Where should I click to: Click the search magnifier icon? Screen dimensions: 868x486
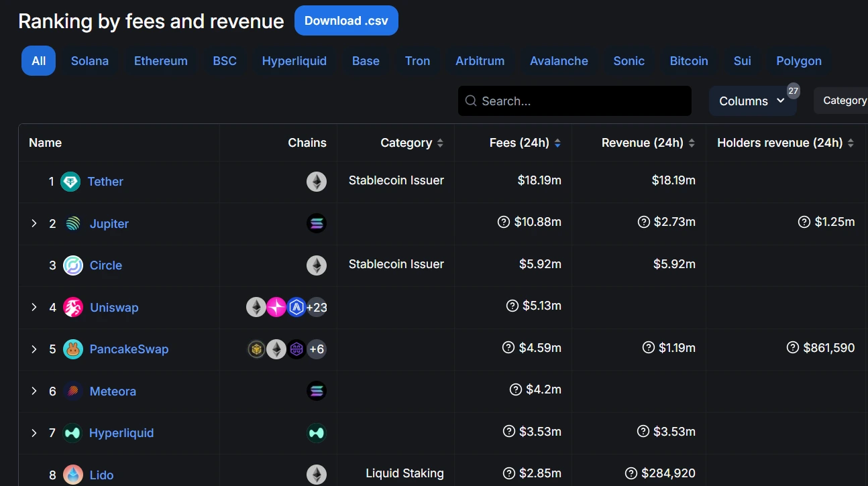tap(471, 101)
